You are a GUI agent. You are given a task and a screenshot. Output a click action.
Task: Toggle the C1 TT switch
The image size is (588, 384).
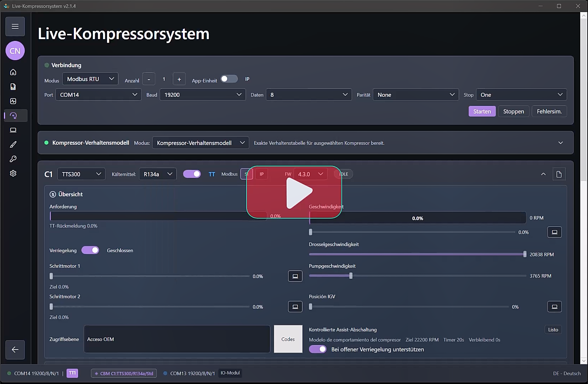click(192, 174)
